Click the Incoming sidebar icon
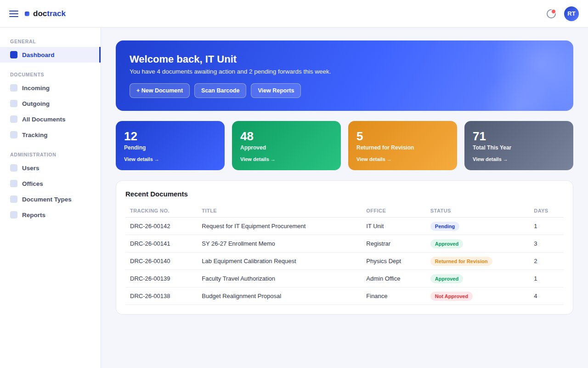The image size is (588, 368). pos(14,88)
